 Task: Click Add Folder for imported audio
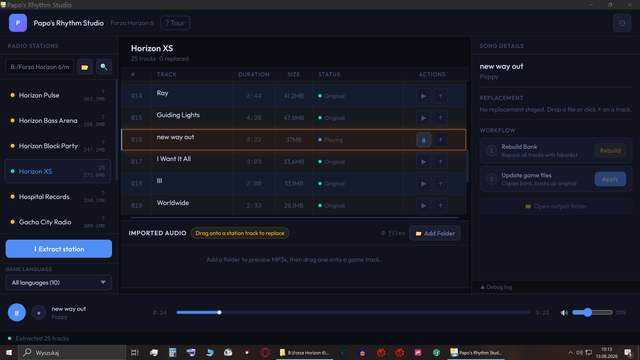click(x=435, y=233)
